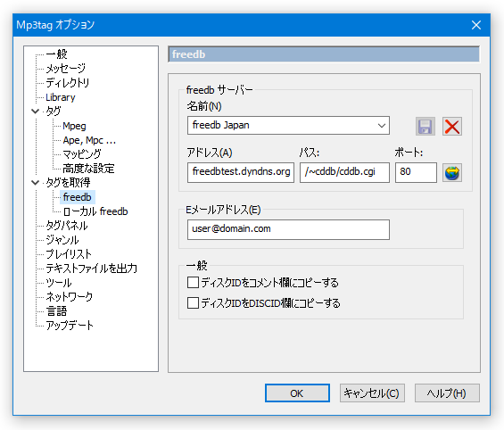Select the タグ category in the tree
The image size is (504, 430).
point(53,112)
